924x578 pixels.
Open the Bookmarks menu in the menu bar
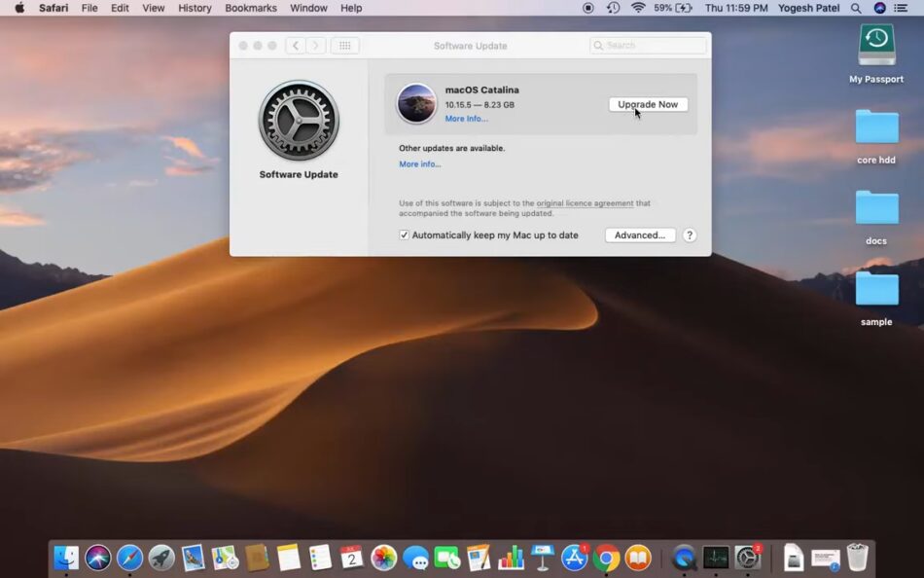click(x=250, y=8)
